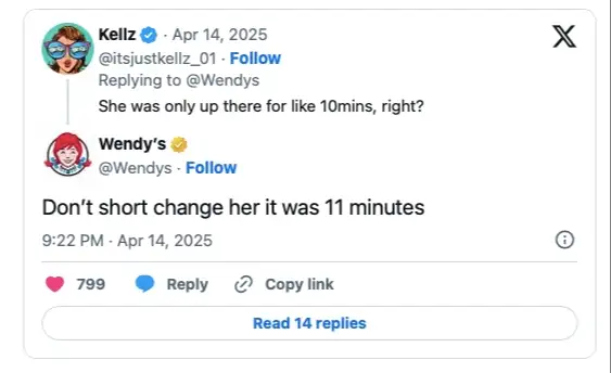The height and width of the screenshot is (373, 611).
Task: Open Wendy's profile avatar
Action: point(67,154)
